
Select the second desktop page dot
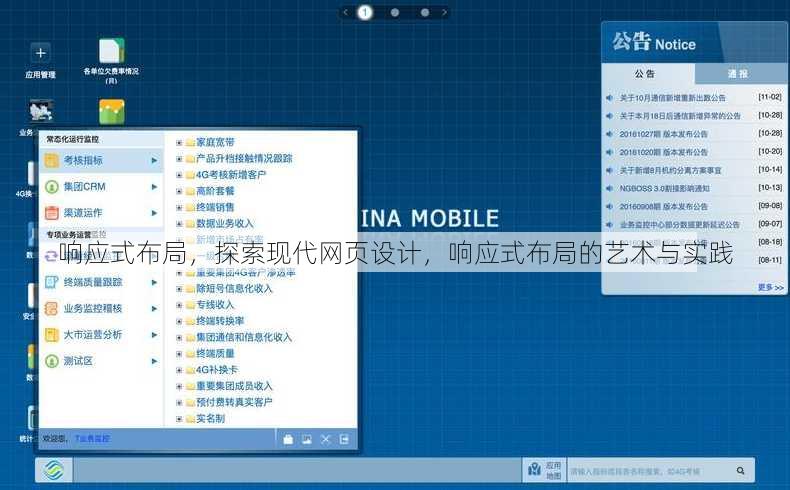(395, 12)
